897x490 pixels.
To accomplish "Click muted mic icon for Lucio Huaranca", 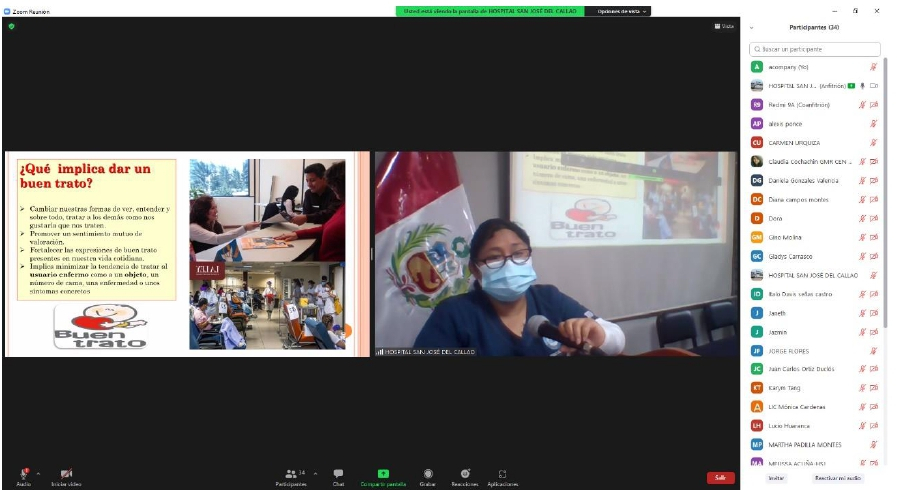I will click(x=862, y=426).
